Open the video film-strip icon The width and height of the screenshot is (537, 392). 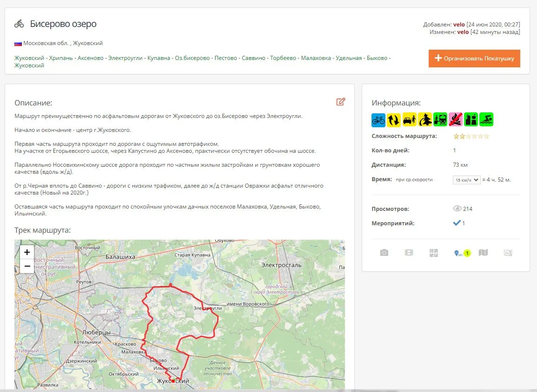coord(409,253)
